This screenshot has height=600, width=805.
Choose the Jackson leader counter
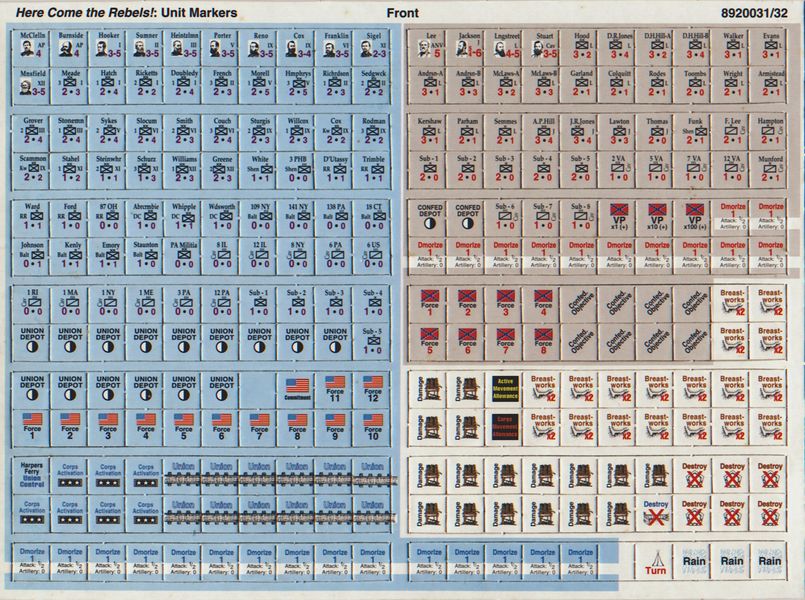tap(468, 48)
